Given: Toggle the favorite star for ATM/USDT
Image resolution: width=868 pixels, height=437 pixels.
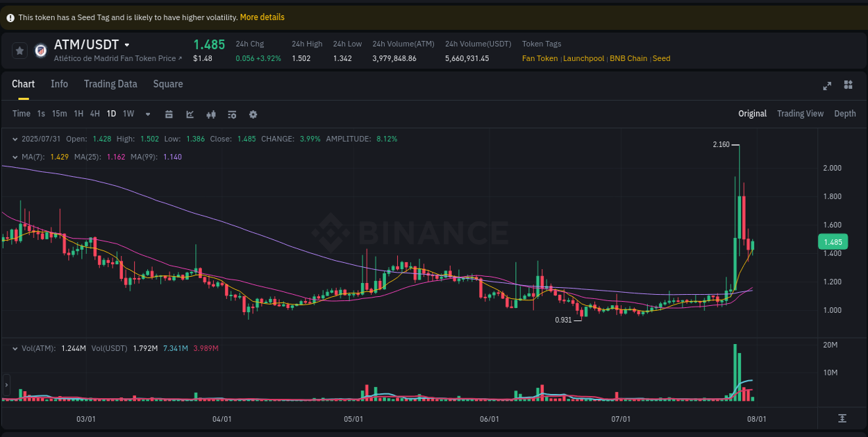Looking at the screenshot, I should [19, 50].
